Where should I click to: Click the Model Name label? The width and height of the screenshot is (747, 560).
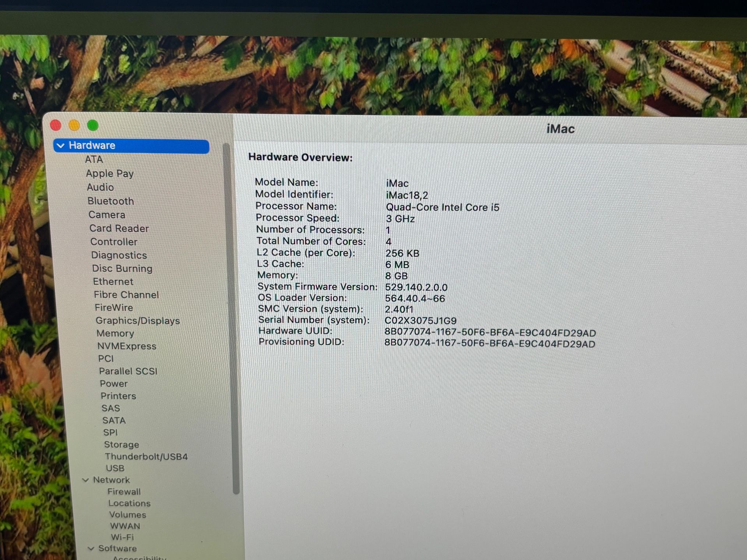coord(286,182)
